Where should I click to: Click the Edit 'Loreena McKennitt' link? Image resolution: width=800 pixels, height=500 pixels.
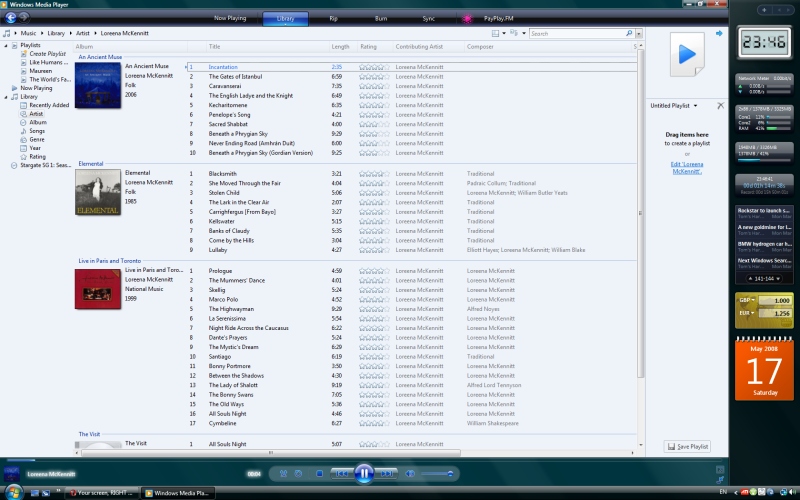[x=687, y=168]
